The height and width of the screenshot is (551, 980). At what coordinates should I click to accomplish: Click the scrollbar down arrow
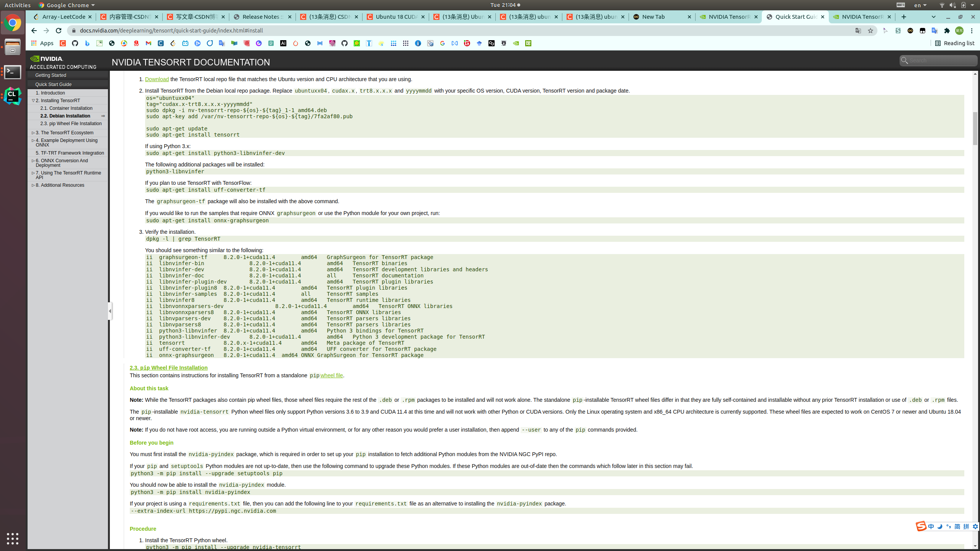pyautogui.click(x=975, y=546)
